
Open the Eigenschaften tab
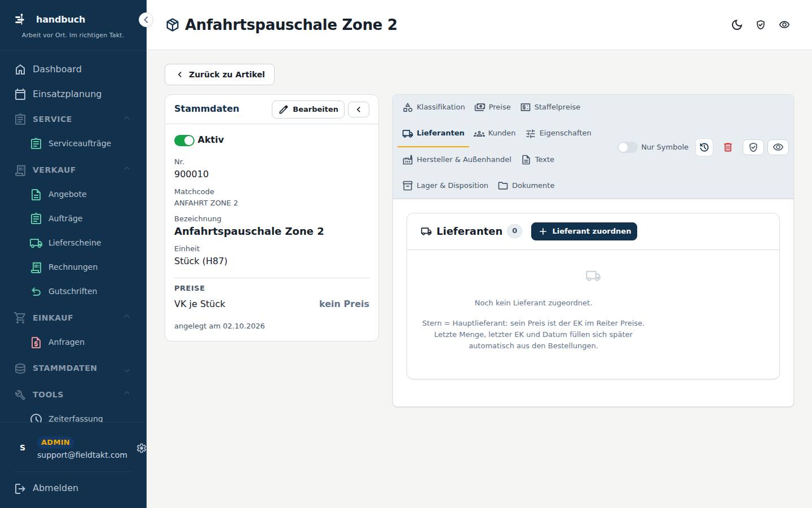pos(558,133)
